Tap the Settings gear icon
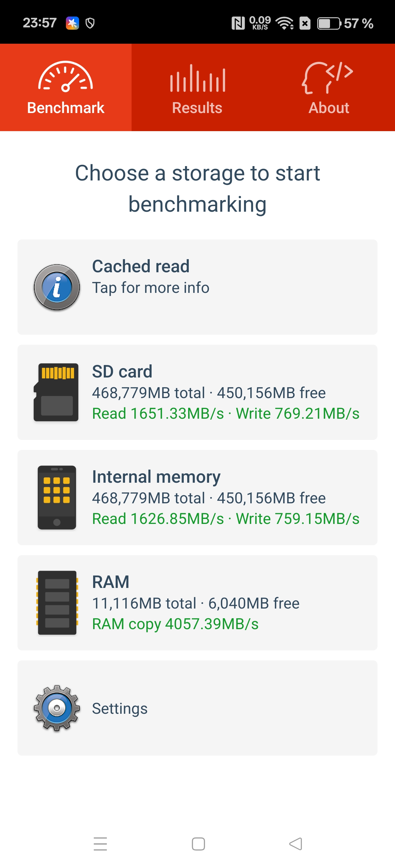Viewport: 395px width, 868px height. click(57, 708)
